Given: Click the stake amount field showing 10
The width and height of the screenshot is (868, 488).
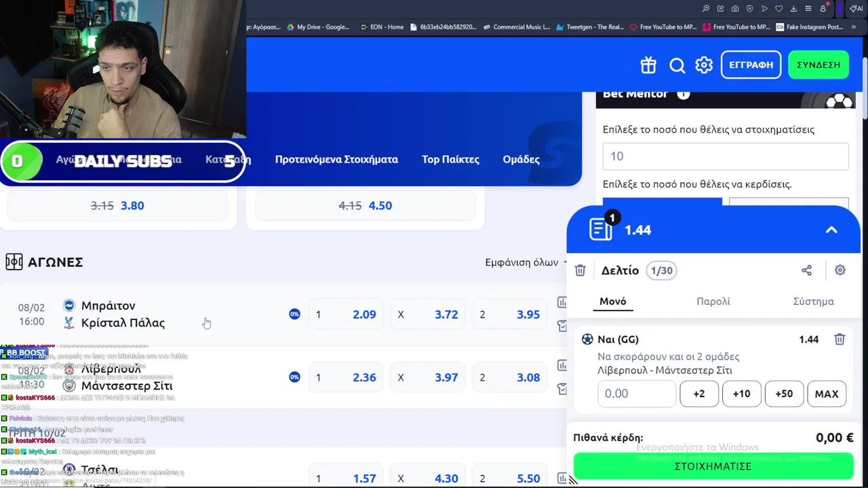Looking at the screenshot, I should 726,156.
